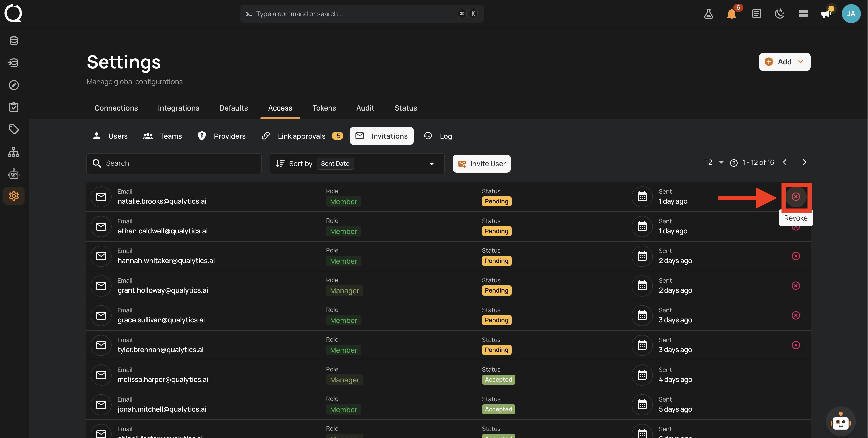Open the Sort by Sent Date dropdown
The image size is (868, 438).
pos(357,164)
